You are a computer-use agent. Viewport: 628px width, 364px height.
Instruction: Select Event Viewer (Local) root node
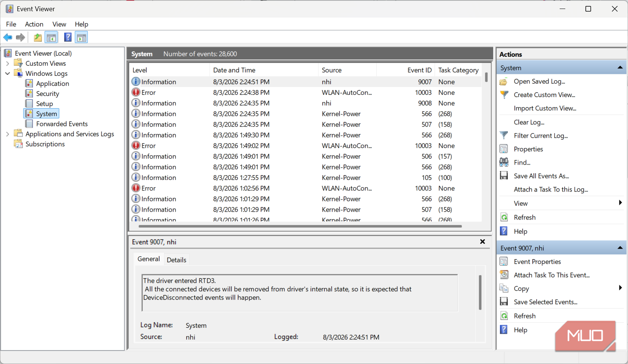tap(43, 53)
